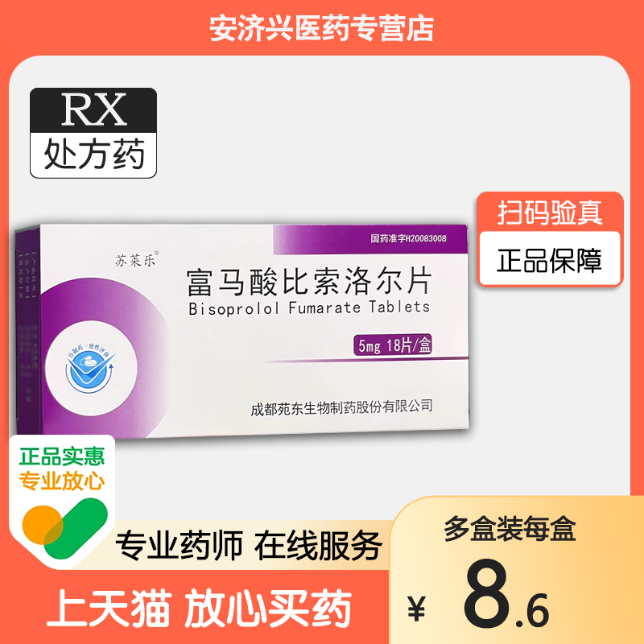This screenshot has height=644, width=644.
Task: Click the 正品实惠 green text badge
Action: pos(62,456)
